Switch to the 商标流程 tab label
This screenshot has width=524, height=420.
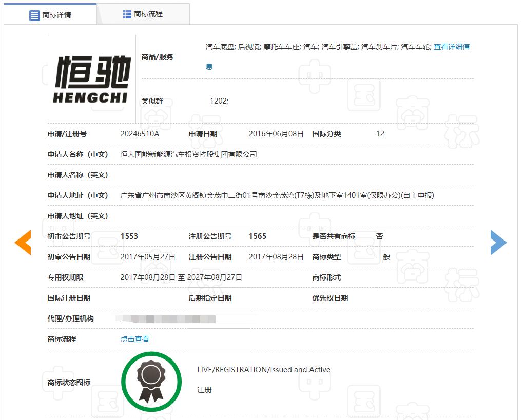pyautogui.click(x=148, y=14)
